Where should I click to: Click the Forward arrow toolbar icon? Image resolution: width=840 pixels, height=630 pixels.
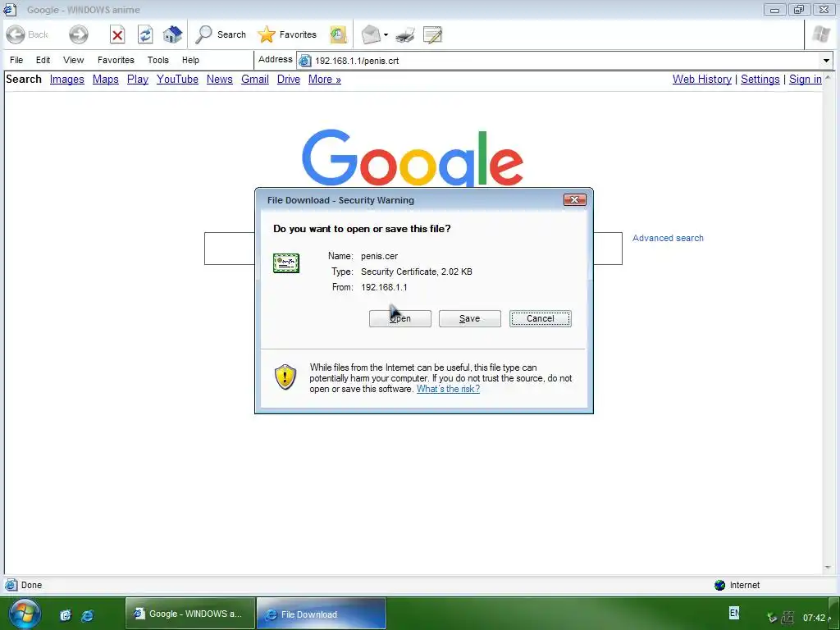tap(78, 34)
